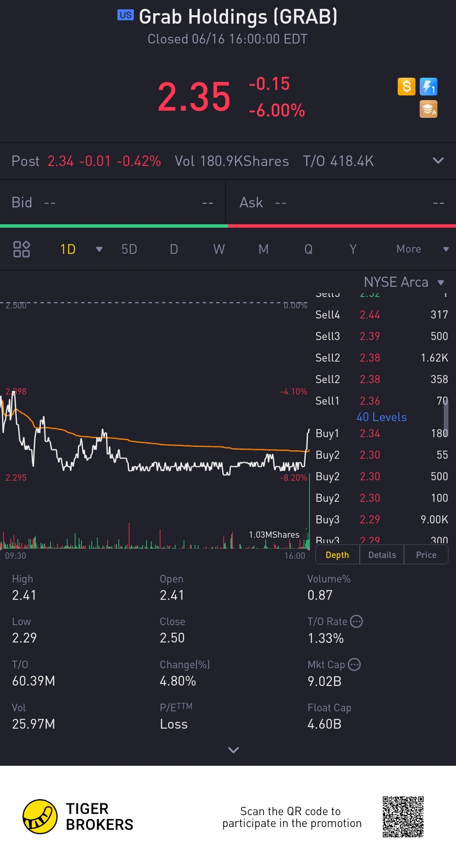Tap the Sell1 2.36 row
Screen dimensions: 456x868
click(x=382, y=401)
